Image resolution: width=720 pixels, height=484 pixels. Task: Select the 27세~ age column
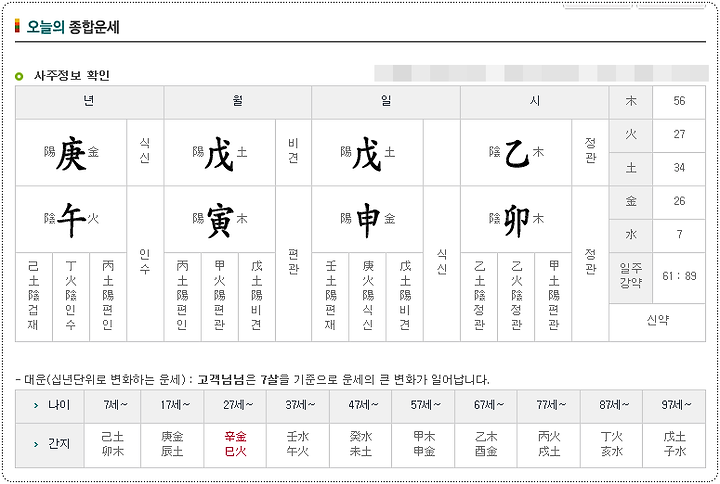236,406
